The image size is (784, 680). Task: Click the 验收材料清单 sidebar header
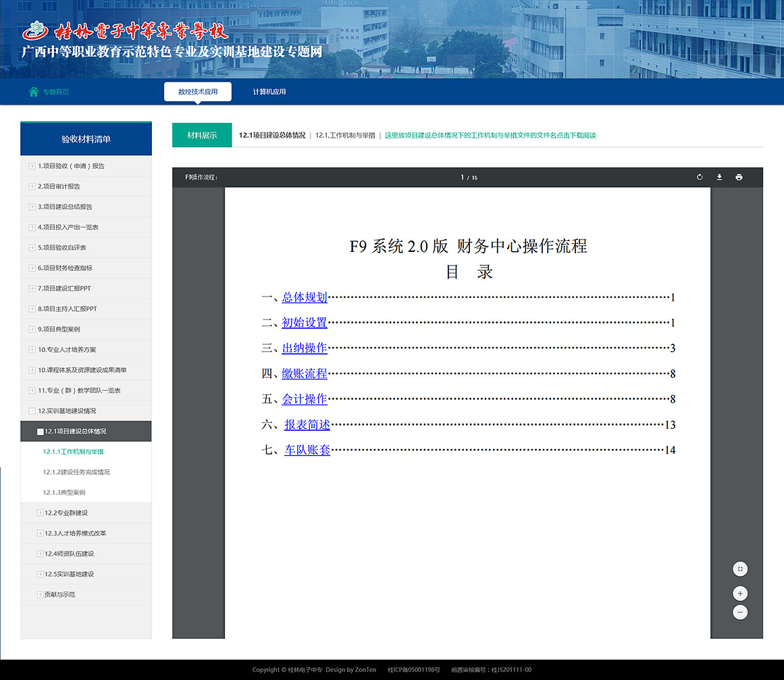pos(86,139)
